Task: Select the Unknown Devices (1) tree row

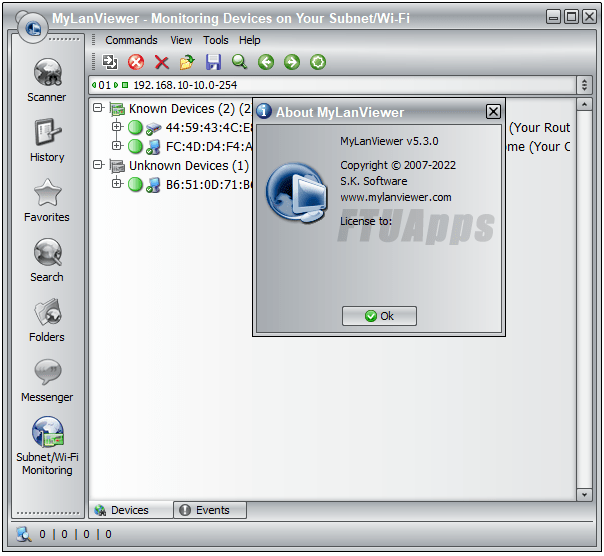Action: click(x=189, y=166)
